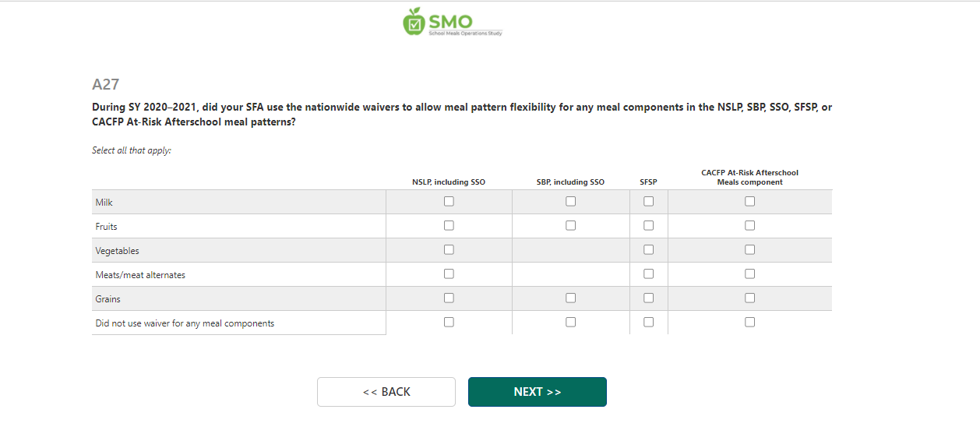Select Meats/meat alternates for SFSP
The height and width of the screenshot is (434, 980).
pyautogui.click(x=649, y=274)
